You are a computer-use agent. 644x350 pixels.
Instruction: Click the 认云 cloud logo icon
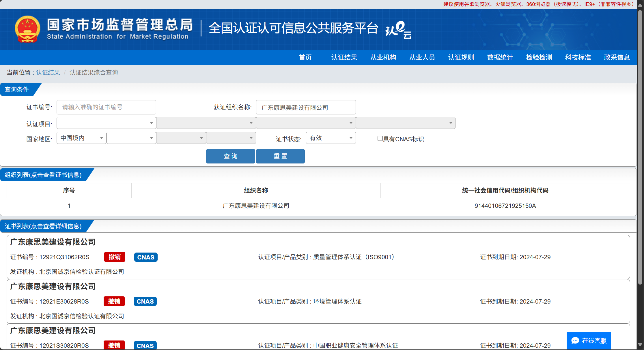(x=398, y=30)
